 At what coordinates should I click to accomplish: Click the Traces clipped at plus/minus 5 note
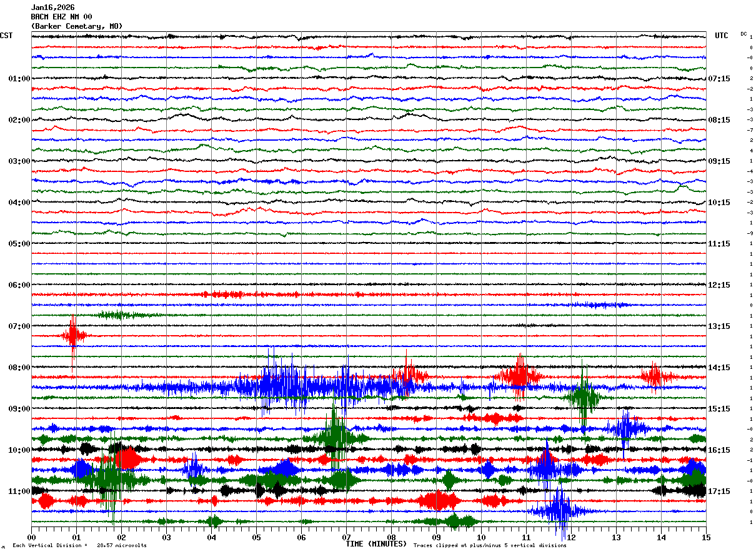[490, 546]
